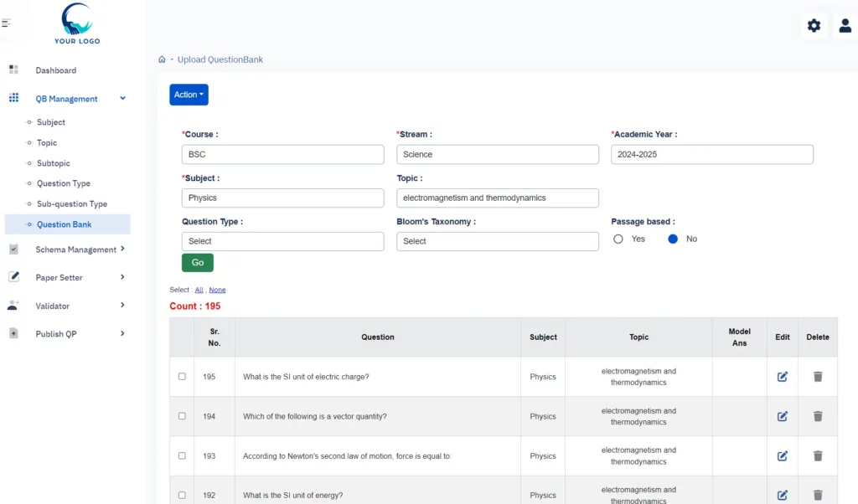This screenshot has width=858, height=504.
Task: Click Count : 195 text
Action: pyautogui.click(x=194, y=306)
